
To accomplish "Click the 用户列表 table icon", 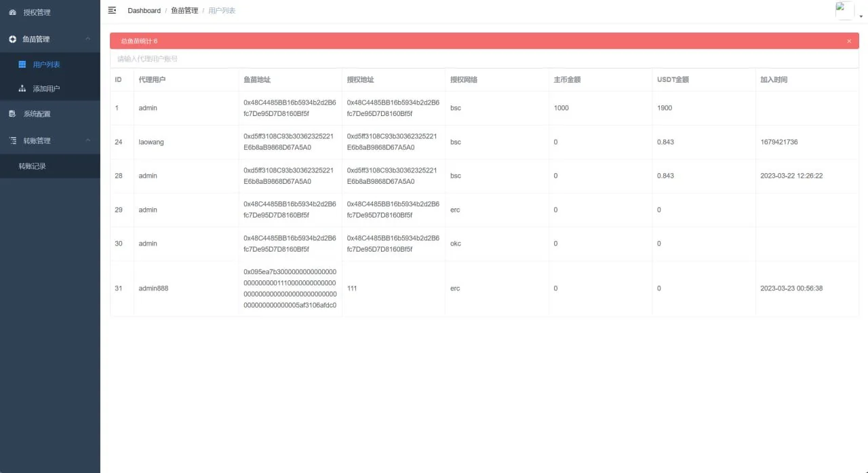I will tap(22, 64).
